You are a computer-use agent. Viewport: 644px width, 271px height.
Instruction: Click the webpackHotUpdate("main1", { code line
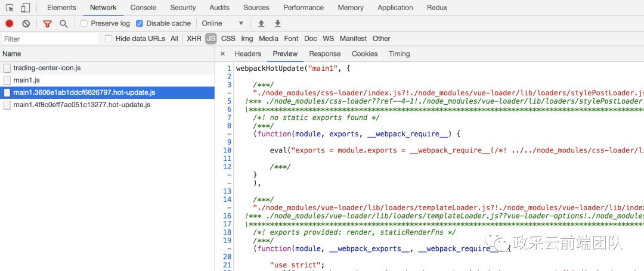point(293,68)
